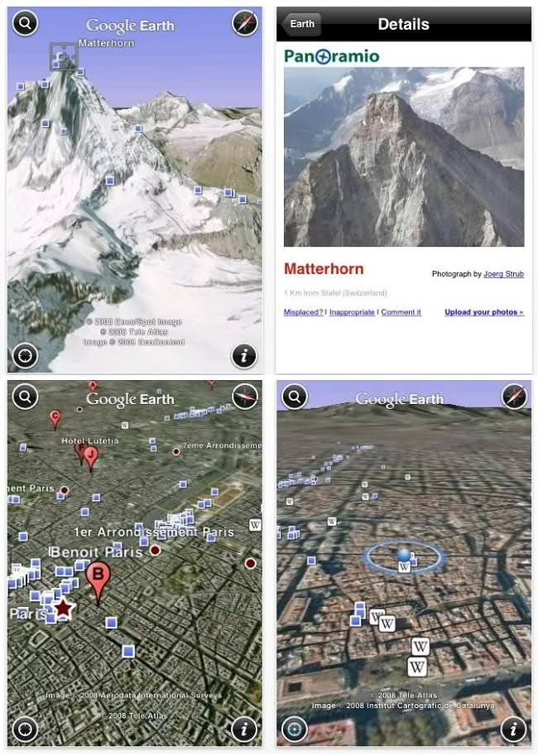This screenshot has height=756, width=538.
Task: Tap the compass on the Matterhorn view
Action: (245, 23)
